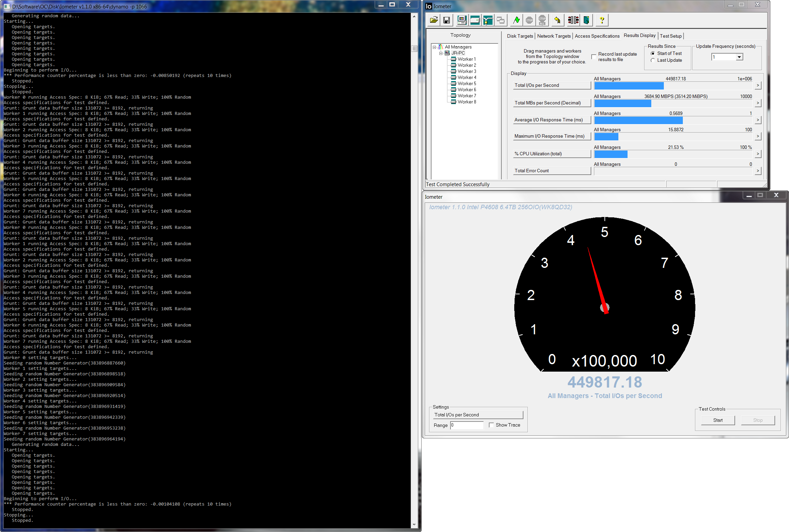789x532 pixels.
Task: Select the Start of Test radio button
Action: 653,53
